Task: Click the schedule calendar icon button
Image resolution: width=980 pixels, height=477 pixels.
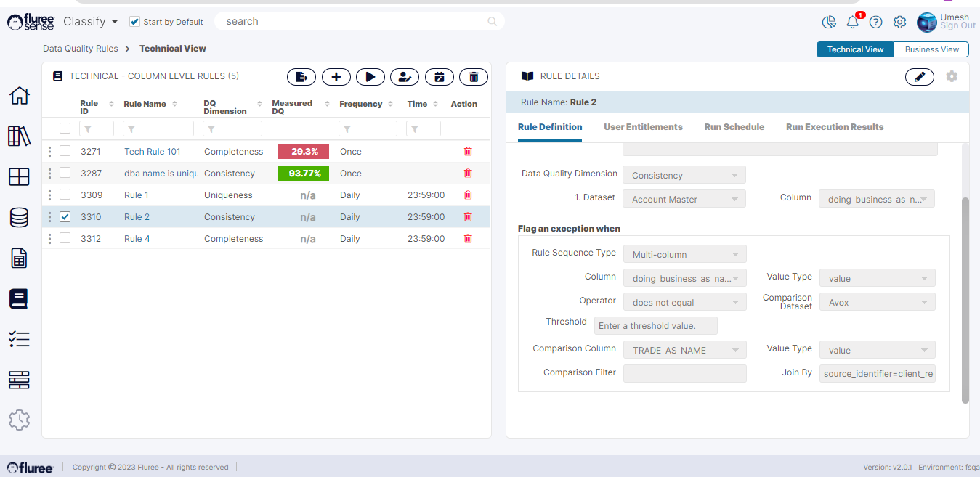Action: pos(439,77)
